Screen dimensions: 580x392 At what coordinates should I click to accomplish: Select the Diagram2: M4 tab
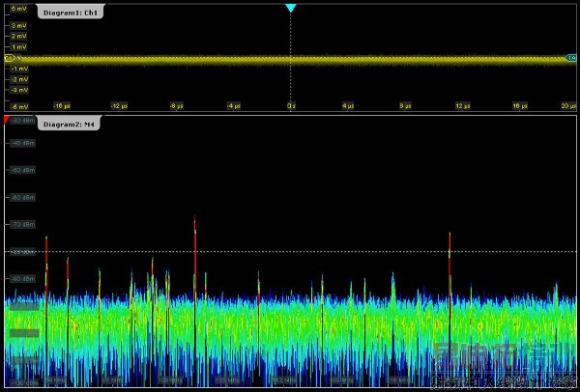point(69,125)
